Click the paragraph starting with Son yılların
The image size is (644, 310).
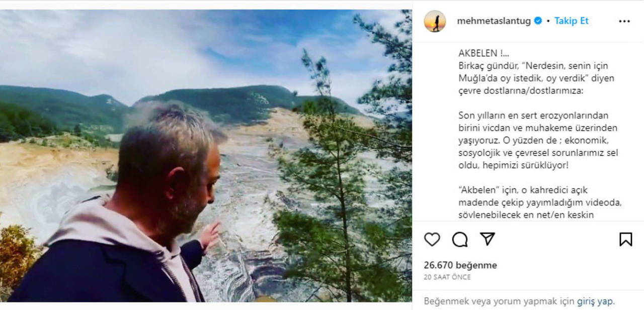click(538, 140)
